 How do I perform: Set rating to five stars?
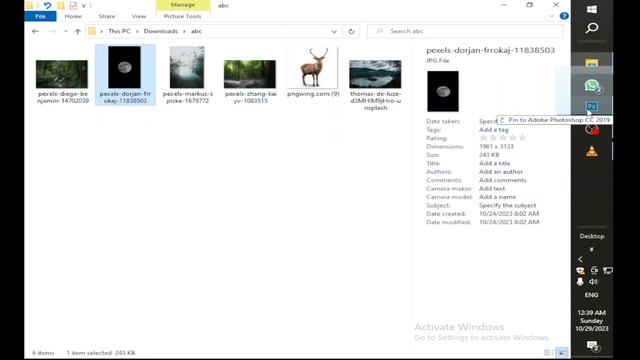click(x=522, y=138)
